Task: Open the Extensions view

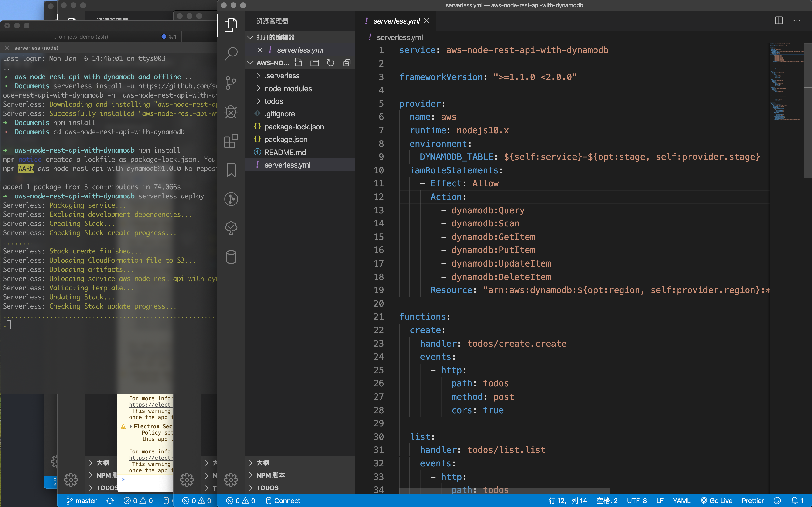Action: pos(231,141)
